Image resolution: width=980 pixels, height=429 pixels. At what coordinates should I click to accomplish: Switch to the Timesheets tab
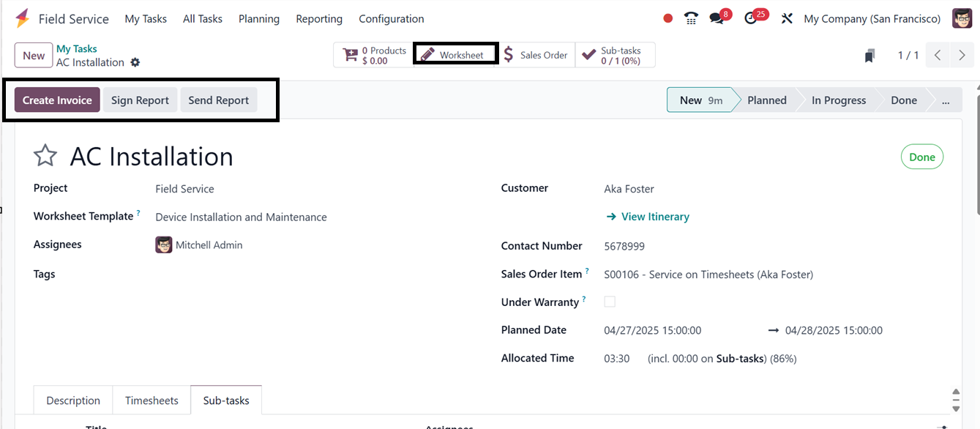coord(152,400)
